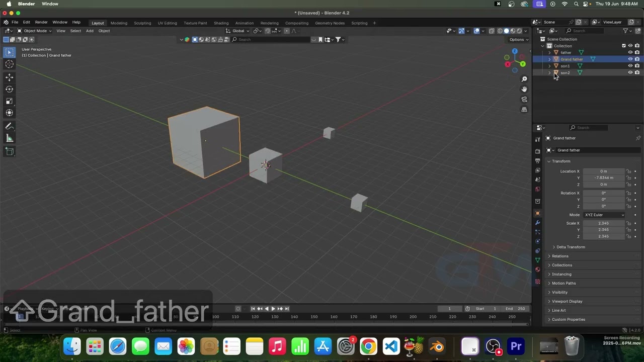Select the Annotate tool
644x362 pixels.
coord(9,126)
